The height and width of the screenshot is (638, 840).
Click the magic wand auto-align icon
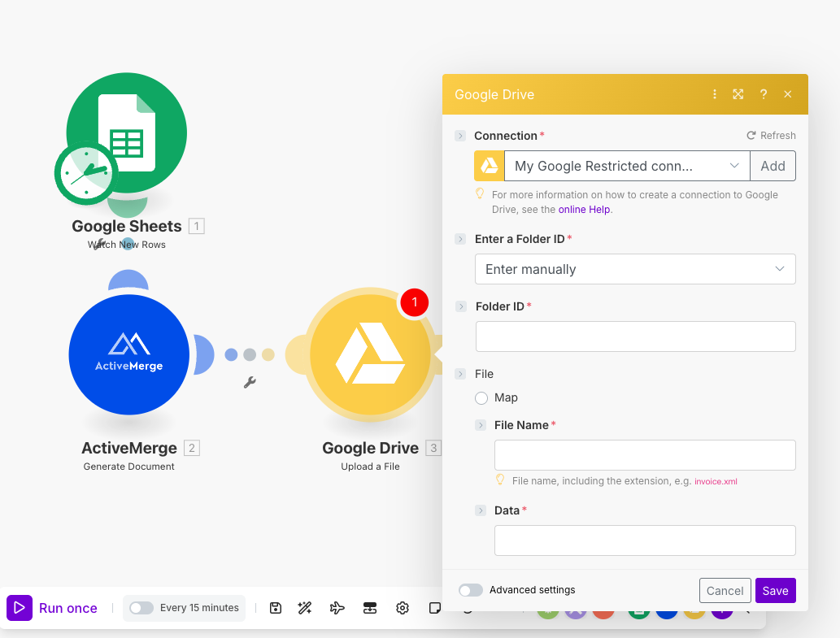[x=304, y=607]
